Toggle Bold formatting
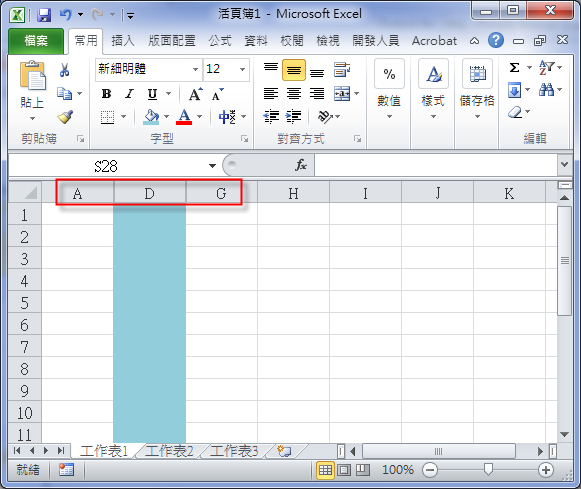 (x=106, y=94)
